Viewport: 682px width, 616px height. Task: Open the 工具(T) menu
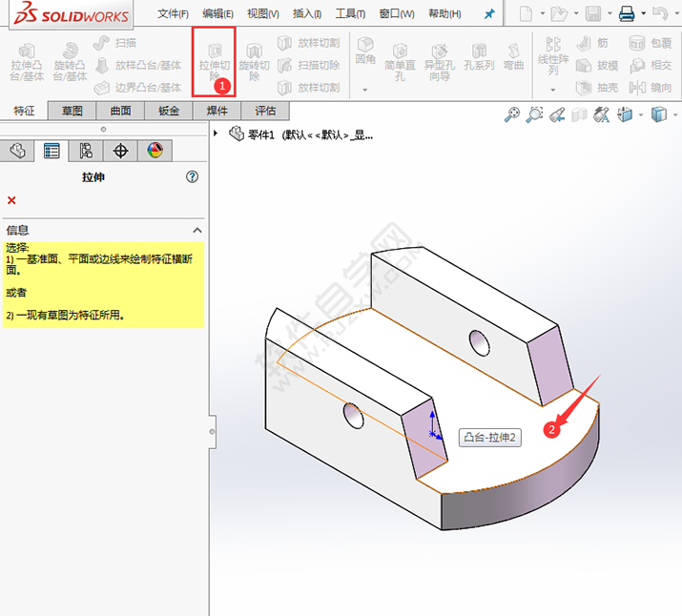coord(350,14)
